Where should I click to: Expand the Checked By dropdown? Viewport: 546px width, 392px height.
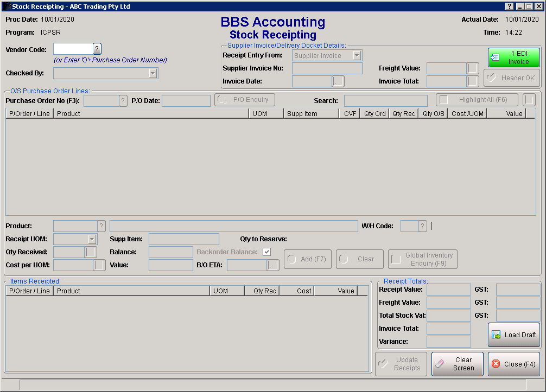point(153,73)
